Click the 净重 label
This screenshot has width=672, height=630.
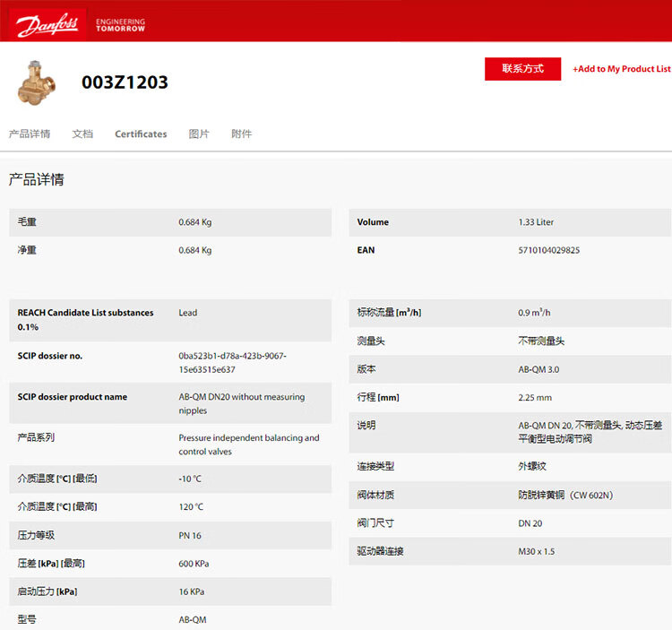tap(27, 249)
